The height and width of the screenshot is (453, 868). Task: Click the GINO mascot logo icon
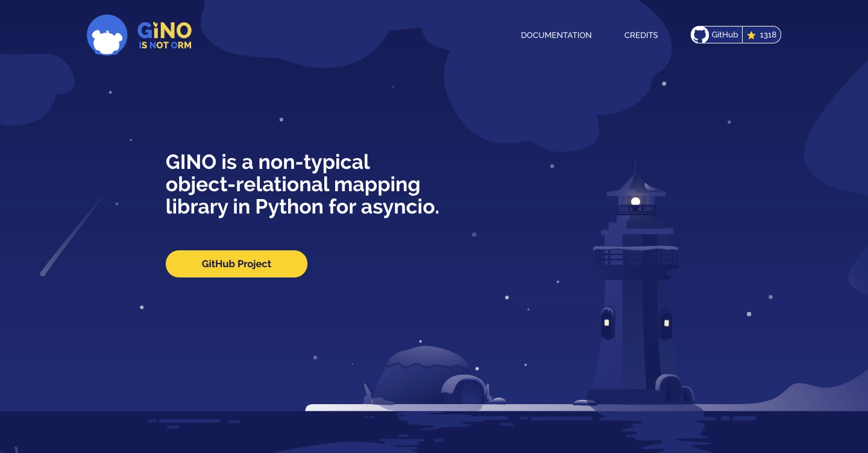pyautogui.click(x=107, y=35)
